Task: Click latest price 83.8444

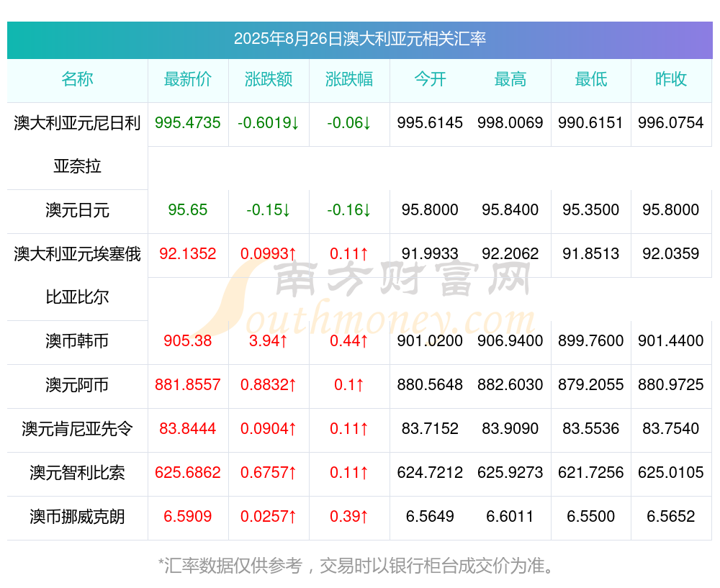Action: 188,429
